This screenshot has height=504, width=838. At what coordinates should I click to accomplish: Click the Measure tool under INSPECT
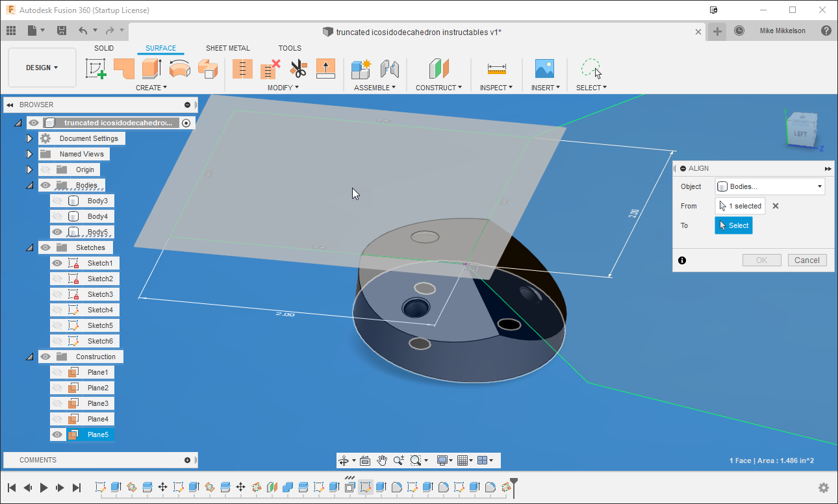point(496,68)
